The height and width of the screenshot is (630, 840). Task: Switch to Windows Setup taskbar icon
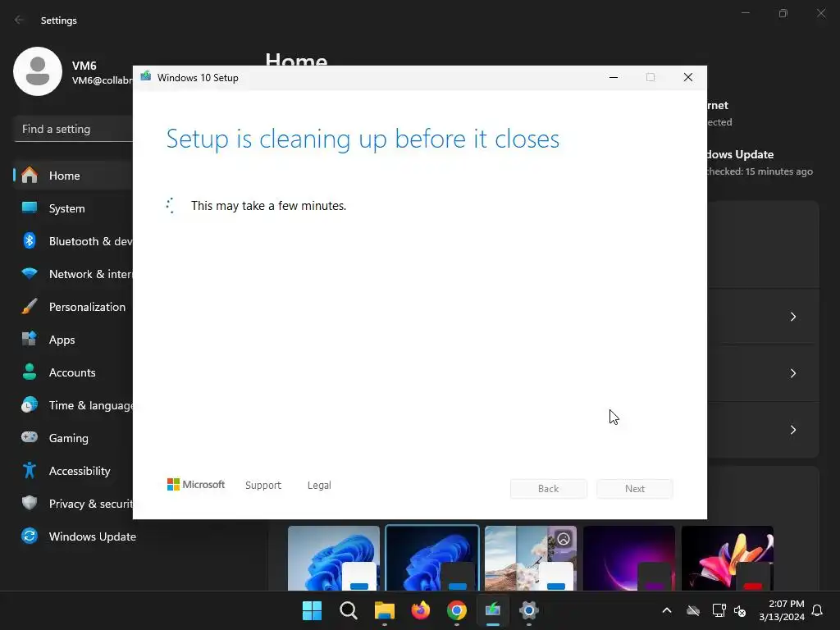(493, 610)
